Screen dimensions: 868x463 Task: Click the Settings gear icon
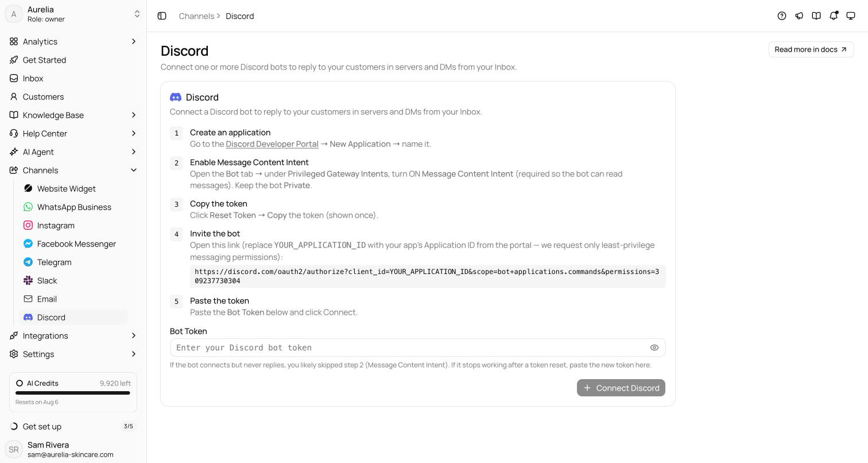pyautogui.click(x=14, y=354)
